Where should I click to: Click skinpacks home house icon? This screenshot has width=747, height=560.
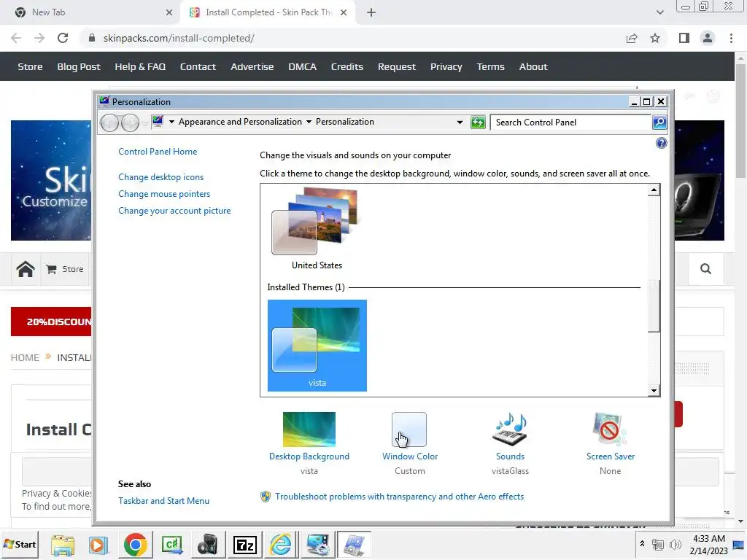[x=26, y=269]
